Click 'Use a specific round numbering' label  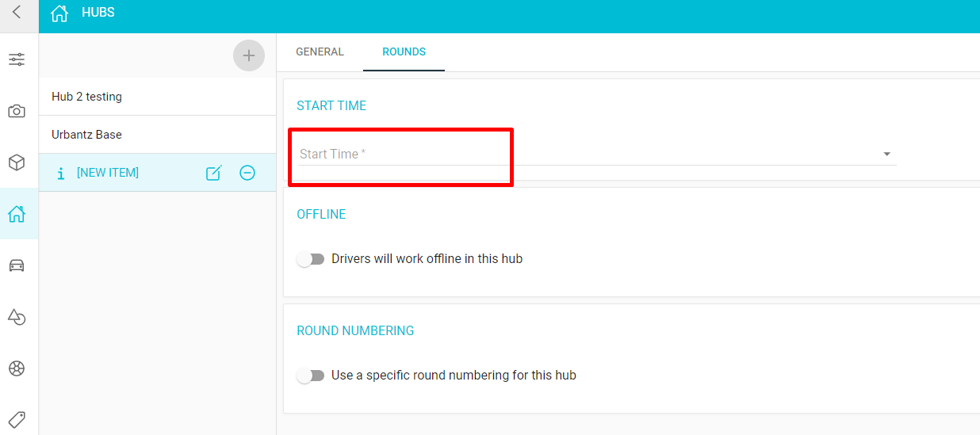(x=454, y=376)
